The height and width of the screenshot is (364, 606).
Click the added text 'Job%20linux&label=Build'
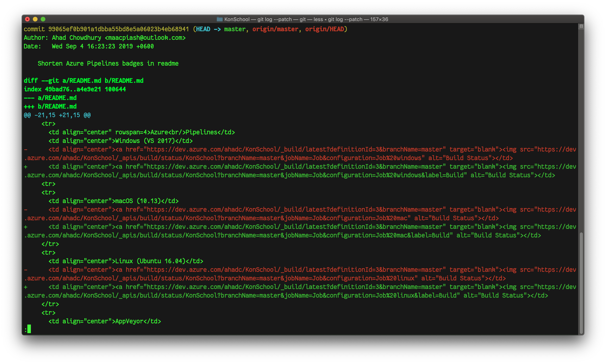[416, 295]
